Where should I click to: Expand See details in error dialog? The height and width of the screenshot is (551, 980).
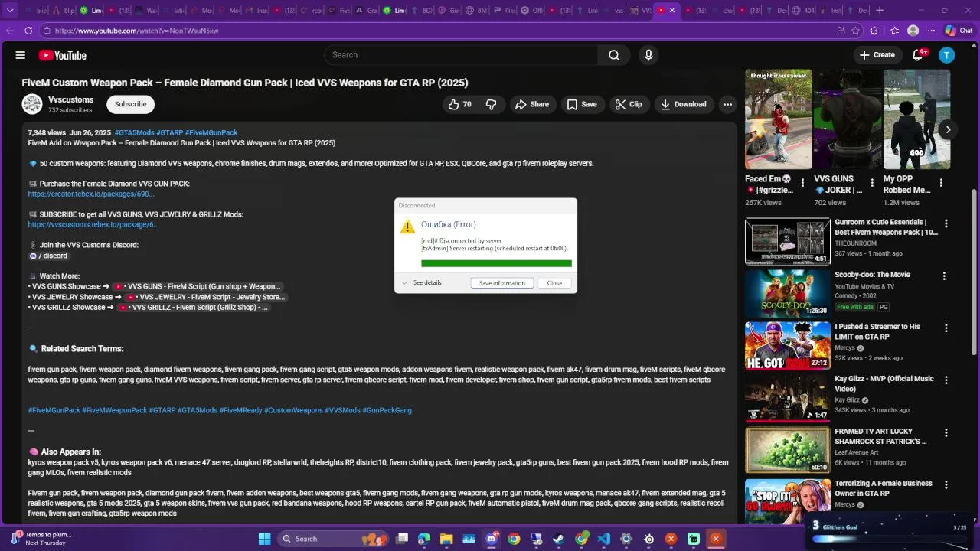[422, 282]
